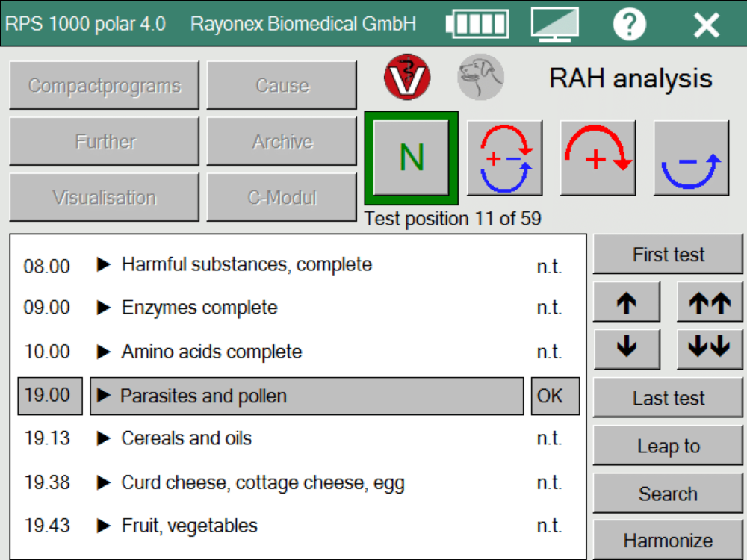Click the First test button

coord(667,254)
